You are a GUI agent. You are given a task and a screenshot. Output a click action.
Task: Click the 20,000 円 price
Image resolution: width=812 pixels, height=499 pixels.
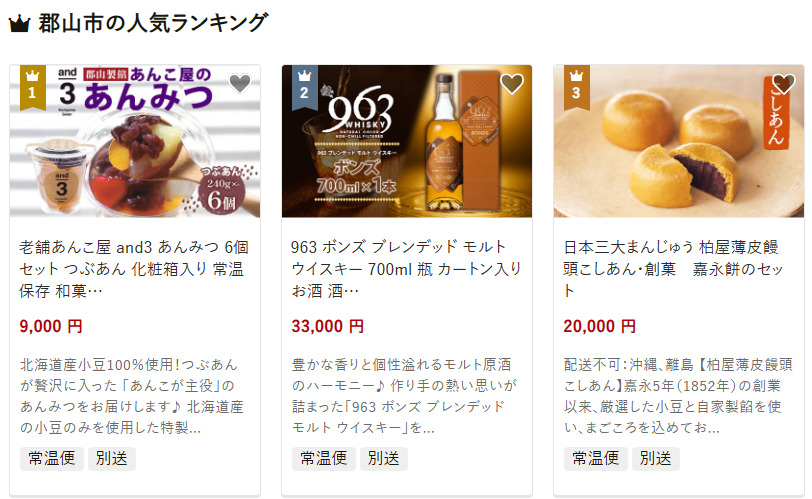pyautogui.click(x=599, y=326)
